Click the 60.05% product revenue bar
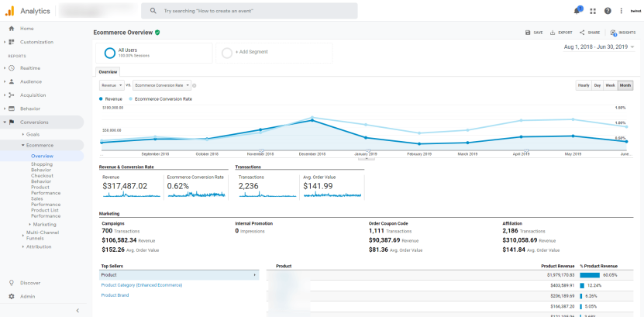This screenshot has height=317, width=644. point(590,275)
